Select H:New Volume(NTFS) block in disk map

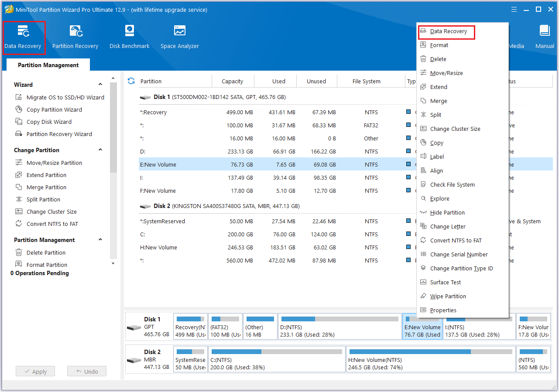(x=430, y=358)
